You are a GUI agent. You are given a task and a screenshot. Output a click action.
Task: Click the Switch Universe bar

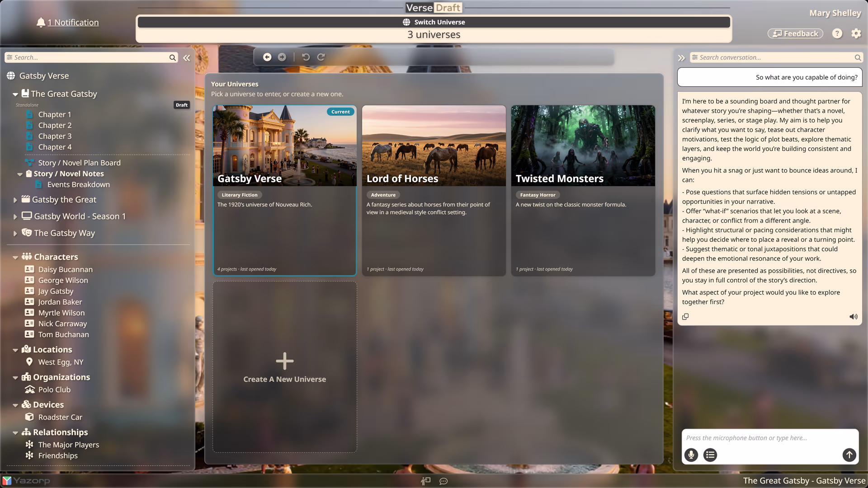(434, 22)
